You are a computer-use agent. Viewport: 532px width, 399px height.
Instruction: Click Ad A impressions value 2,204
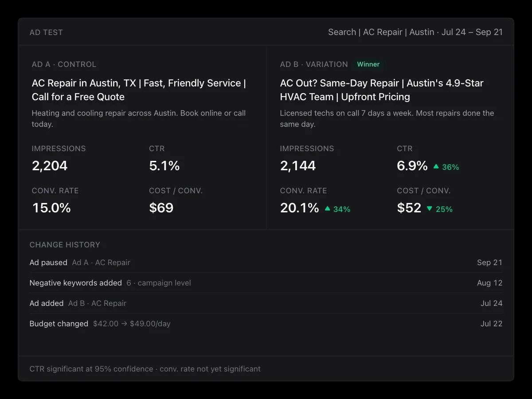tap(50, 166)
